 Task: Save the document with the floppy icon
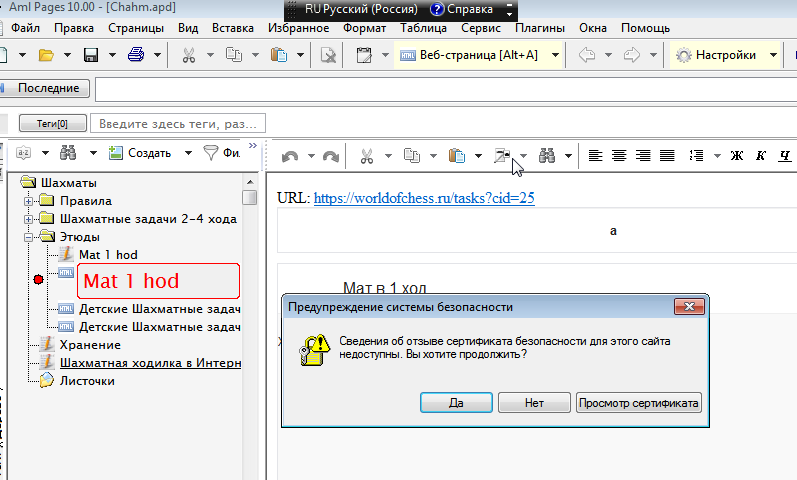(x=91, y=55)
